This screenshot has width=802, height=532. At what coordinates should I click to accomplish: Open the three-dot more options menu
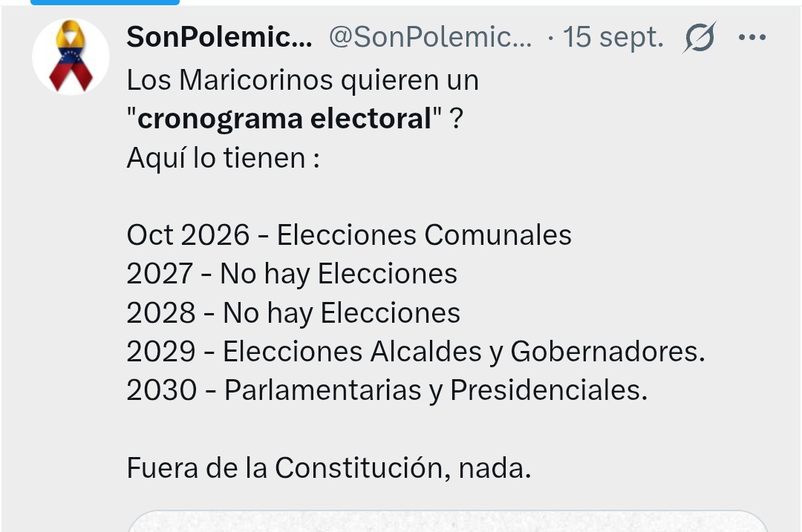pos(752,37)
